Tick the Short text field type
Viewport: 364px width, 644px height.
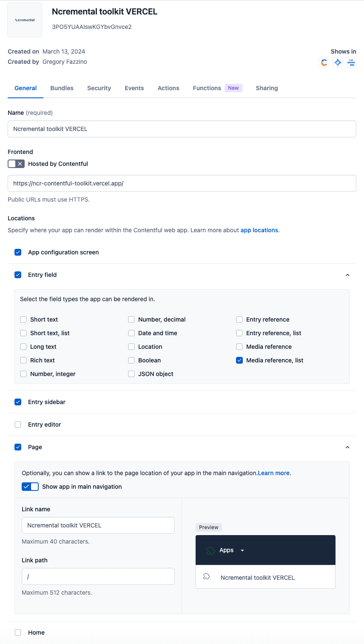pyautogui.click(x=23, y=319)
